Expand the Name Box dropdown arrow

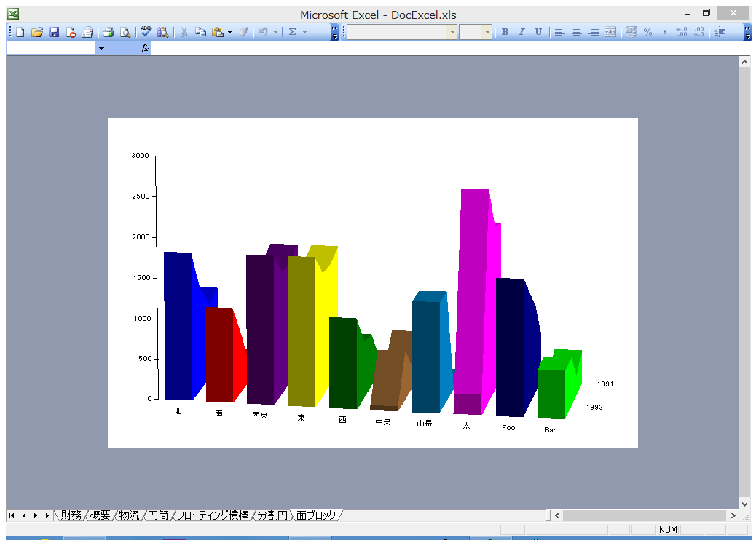[101, 48]
